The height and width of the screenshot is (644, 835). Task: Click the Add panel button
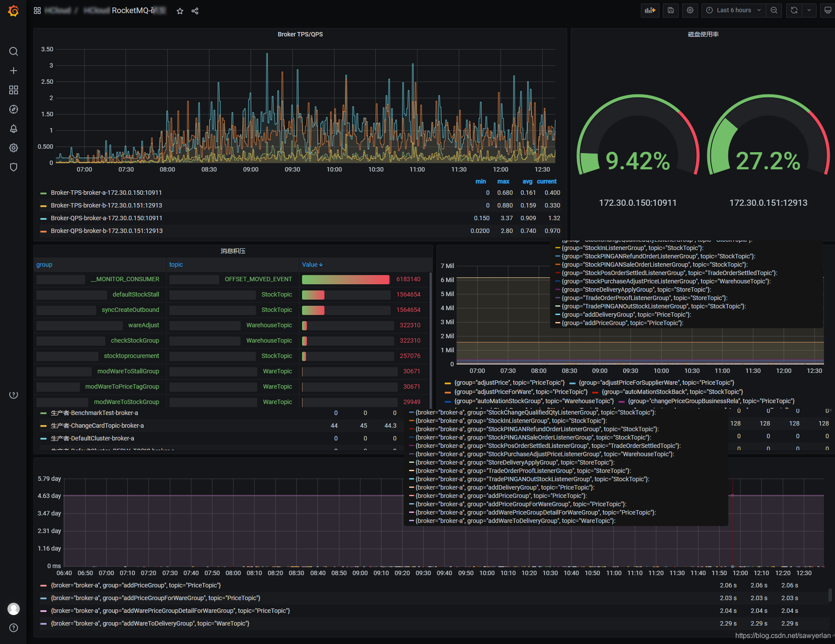tap(650, 10)
